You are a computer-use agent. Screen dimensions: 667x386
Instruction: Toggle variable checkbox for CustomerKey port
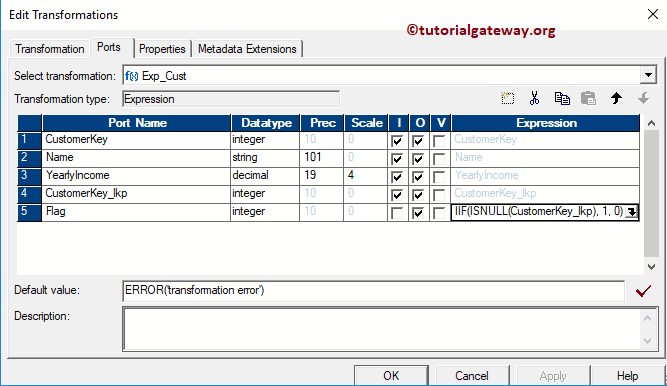439,141
